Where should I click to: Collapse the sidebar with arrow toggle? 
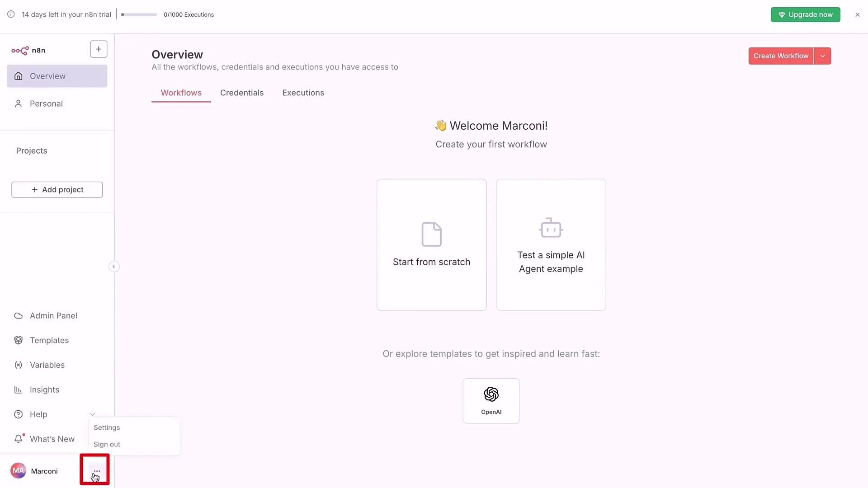tap(114, 267)
